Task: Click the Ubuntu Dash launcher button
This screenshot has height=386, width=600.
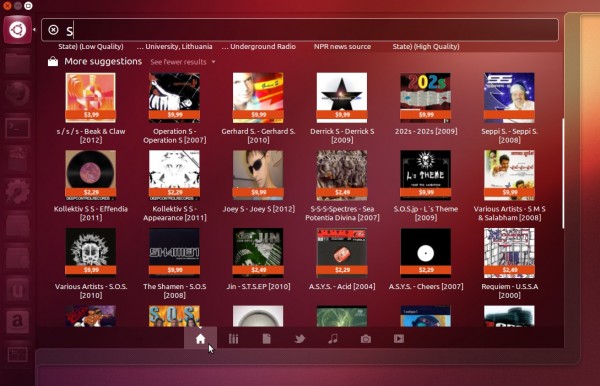Action: [x=17, y=30]
